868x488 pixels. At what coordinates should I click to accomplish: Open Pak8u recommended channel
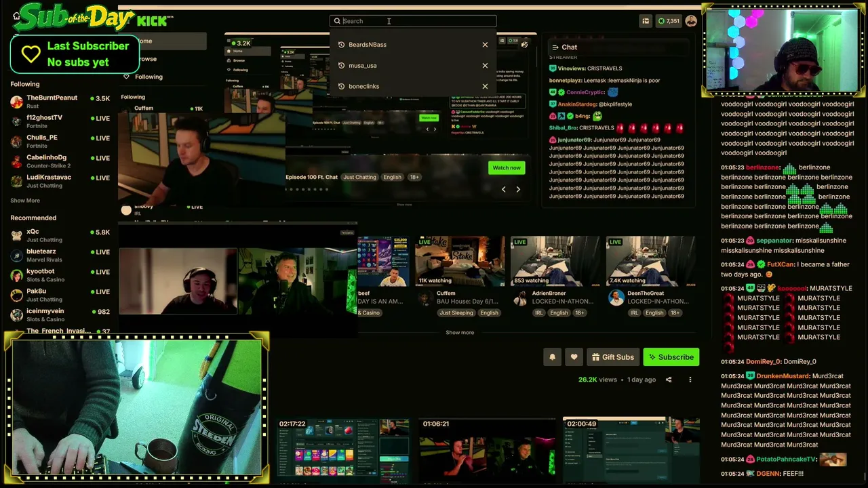click(60, 295)
